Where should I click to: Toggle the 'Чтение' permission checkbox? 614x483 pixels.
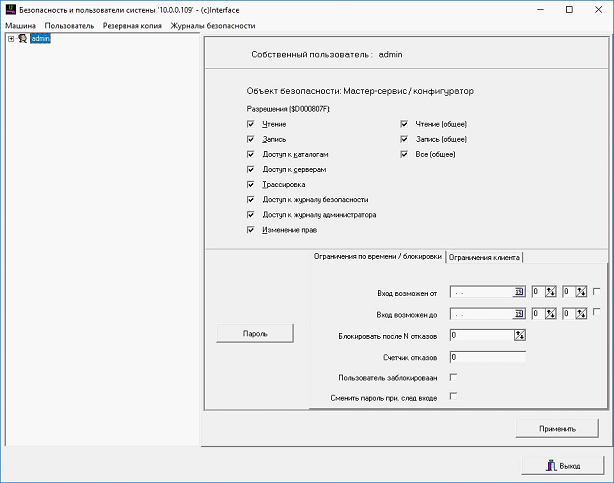point(250,124)
